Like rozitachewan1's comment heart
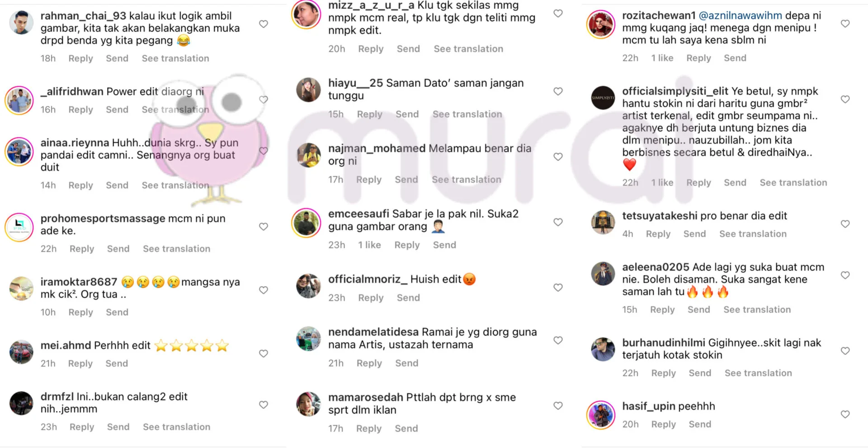Viewport: 868px width, 448px height. [x=845, y=24]
